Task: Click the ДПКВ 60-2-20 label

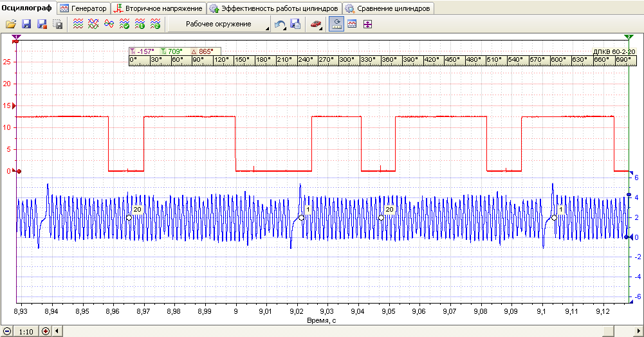Action: [614, 51]
